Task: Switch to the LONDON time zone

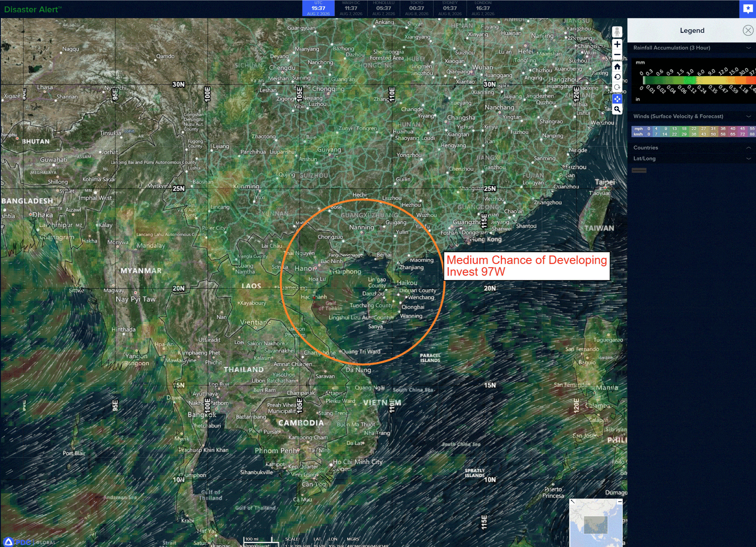Action: (483, 8)
